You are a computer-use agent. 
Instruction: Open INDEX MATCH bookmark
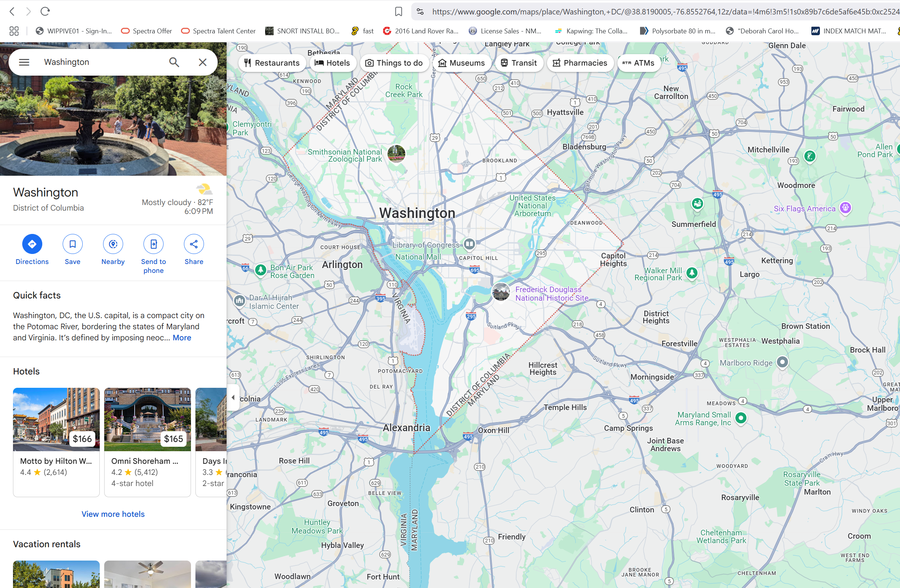pyautogui.click(x=849, y=31)
